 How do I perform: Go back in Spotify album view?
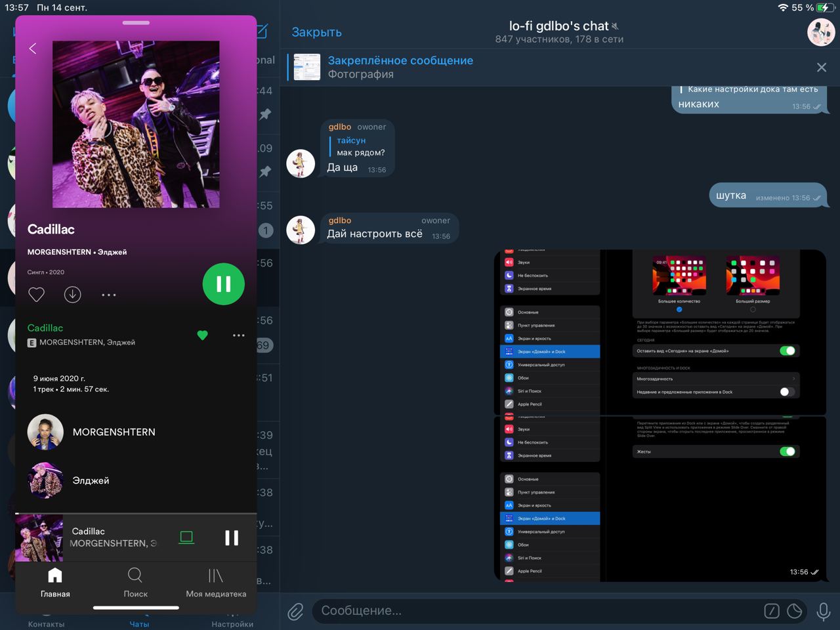click(33, 49)
